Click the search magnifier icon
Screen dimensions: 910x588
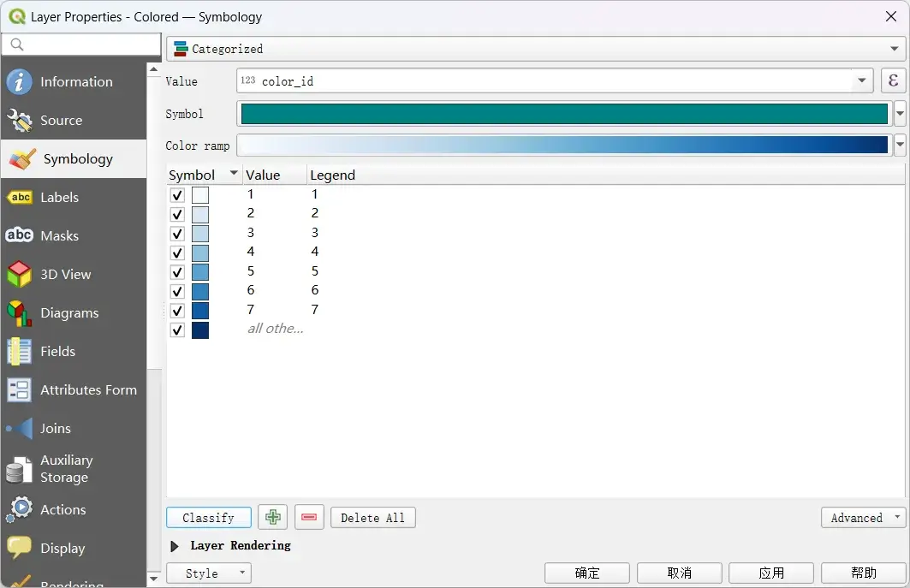click(17, 45)
